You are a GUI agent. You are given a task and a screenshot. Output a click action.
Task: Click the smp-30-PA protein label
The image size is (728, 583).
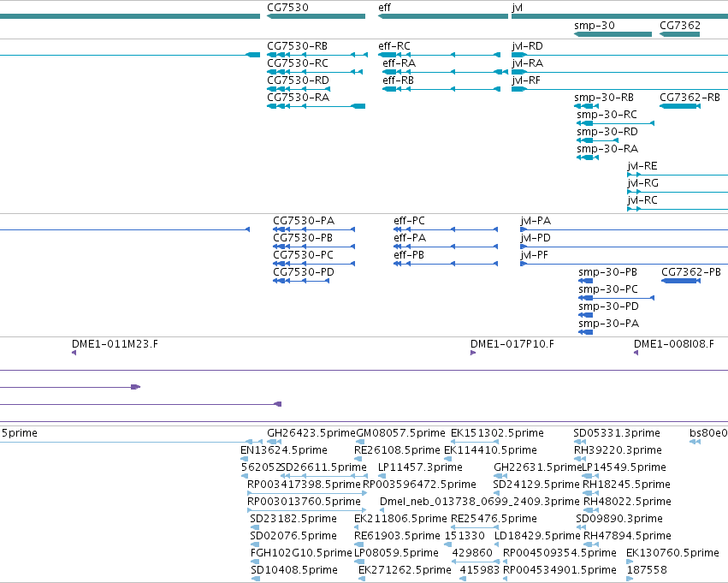point(609,324)
